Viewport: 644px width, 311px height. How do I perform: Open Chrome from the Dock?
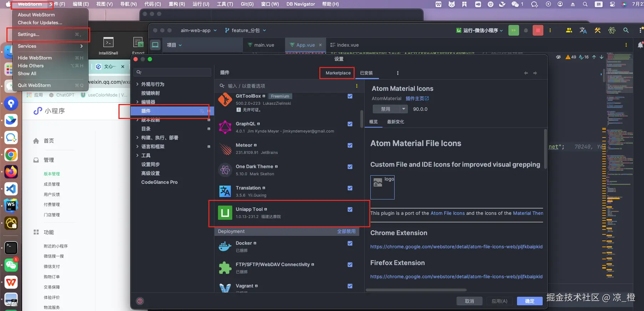11,155
